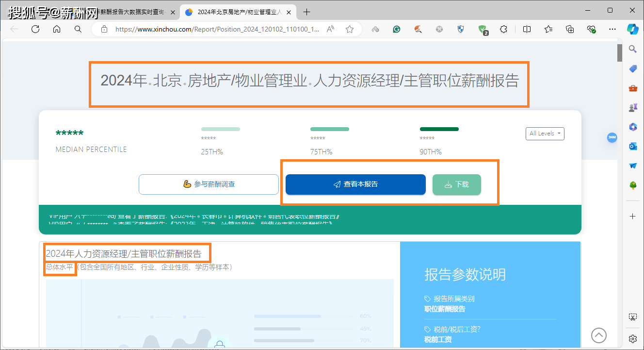Click the 税前/税后工资? label
Screen dimensions: 644x350
(457, 329)
